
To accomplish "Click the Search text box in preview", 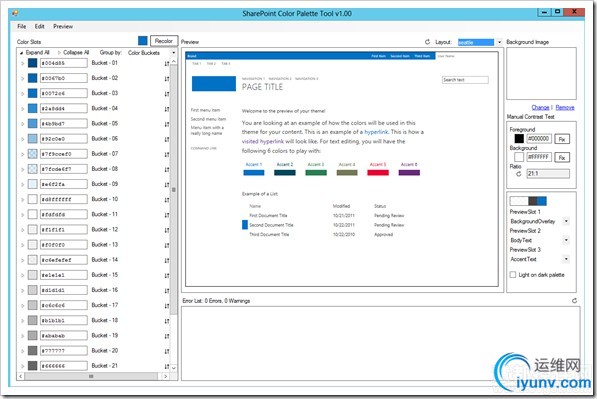I will point(465,80).
